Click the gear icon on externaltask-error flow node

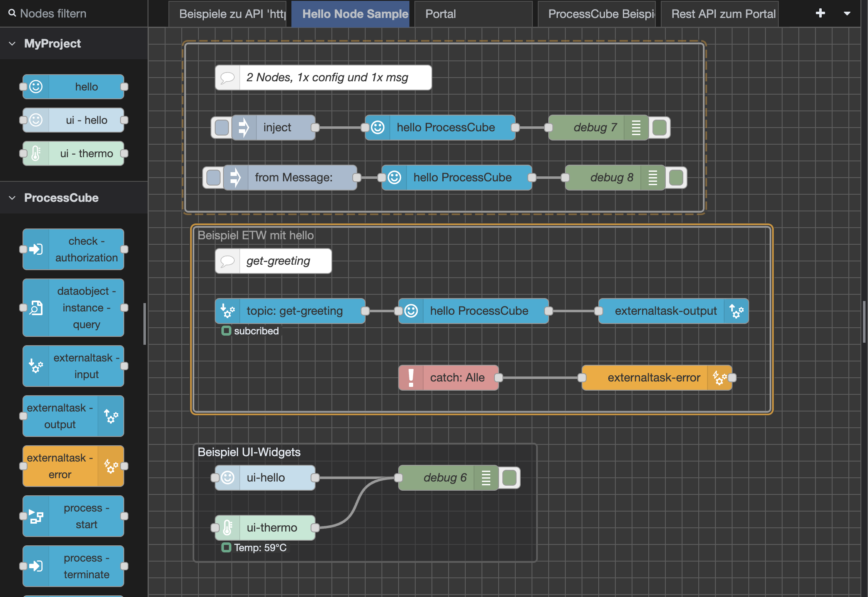pos(720,378)
